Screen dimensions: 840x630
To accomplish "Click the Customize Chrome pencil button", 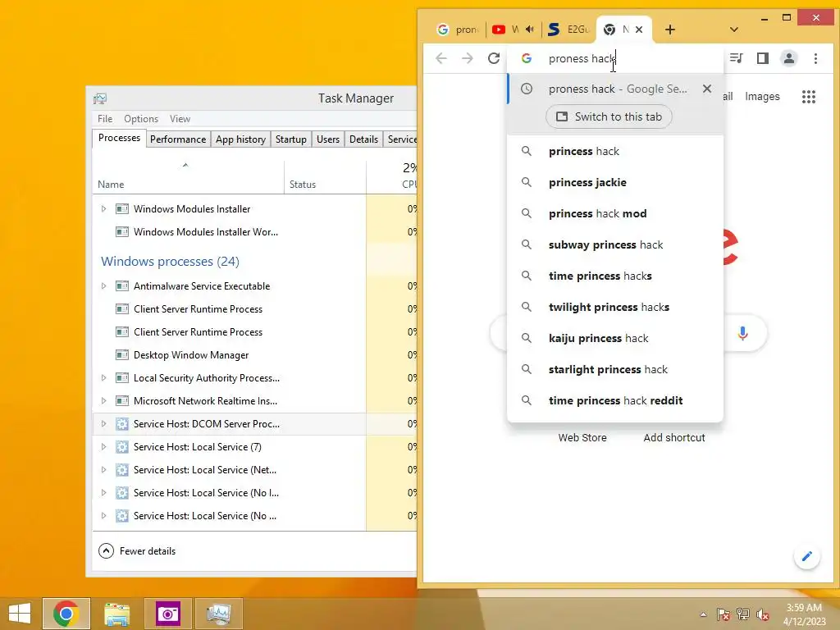I will point(806,556).
